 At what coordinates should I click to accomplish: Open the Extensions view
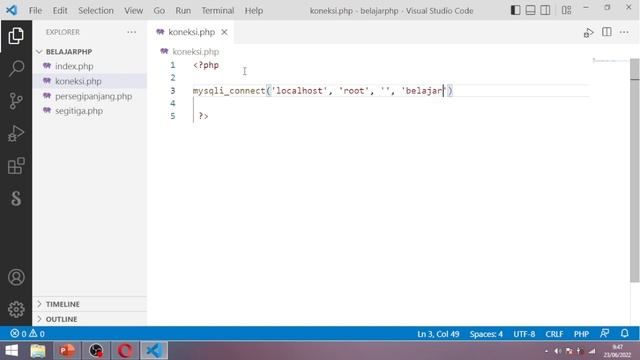[x=16, y=166]
